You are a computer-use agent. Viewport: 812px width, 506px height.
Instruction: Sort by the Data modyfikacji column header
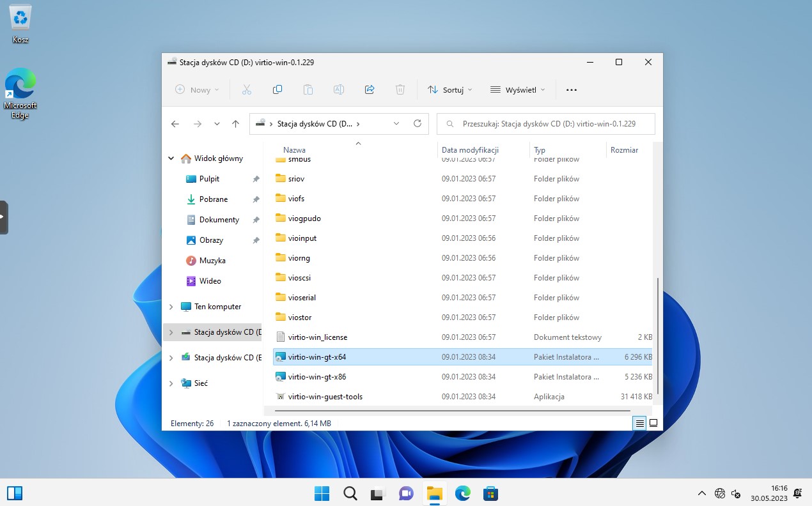[x=470, y=150]
